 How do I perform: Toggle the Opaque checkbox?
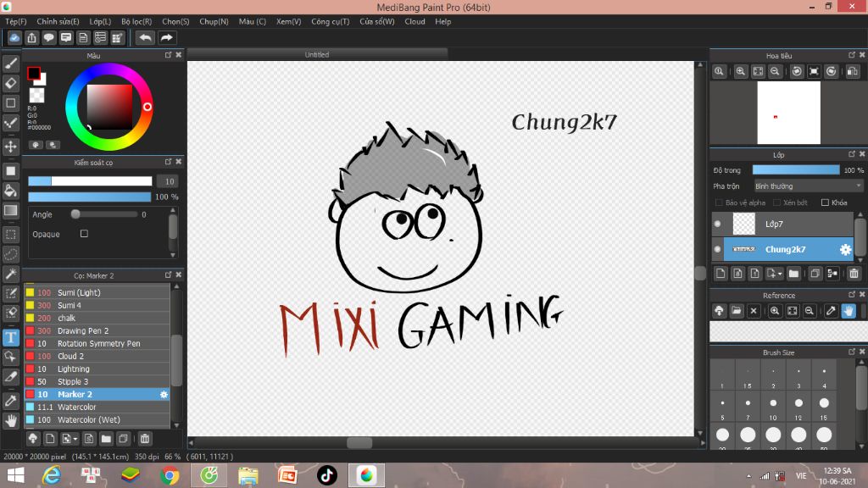coord(84,234)
